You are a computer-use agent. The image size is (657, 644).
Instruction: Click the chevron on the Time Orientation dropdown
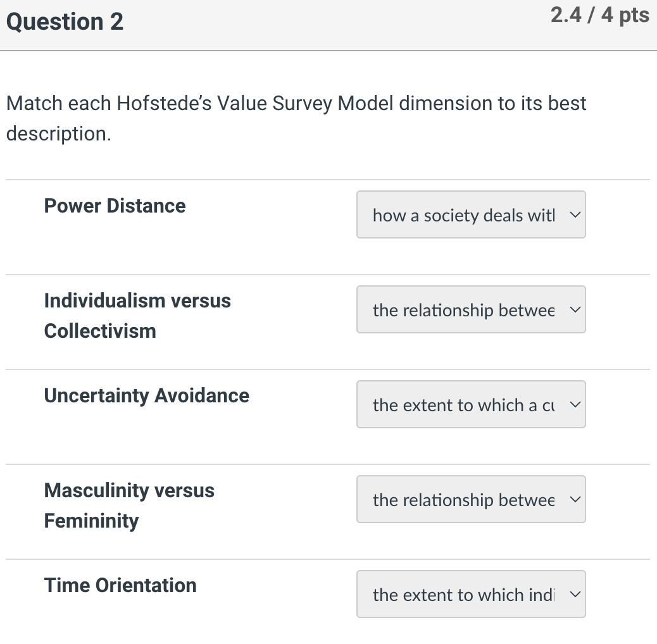pyautogui.click(x=575, y=594)
